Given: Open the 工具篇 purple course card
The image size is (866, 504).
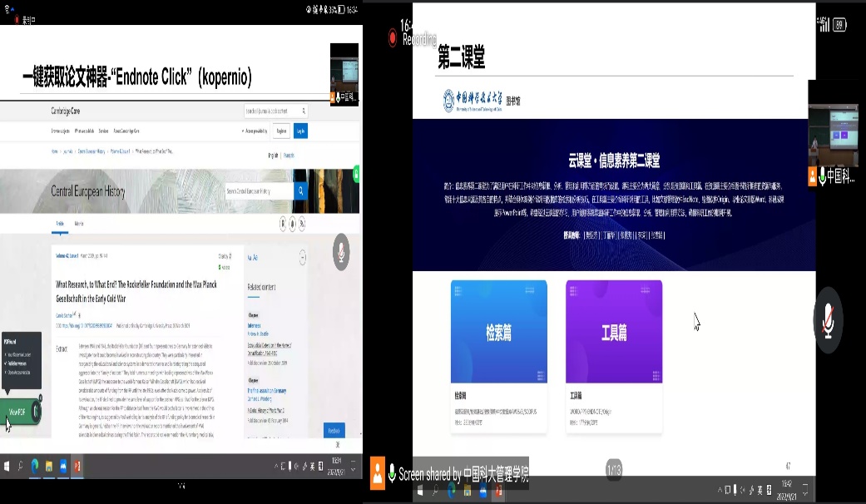Looking at the screenshot, I should tap(614, 332).
